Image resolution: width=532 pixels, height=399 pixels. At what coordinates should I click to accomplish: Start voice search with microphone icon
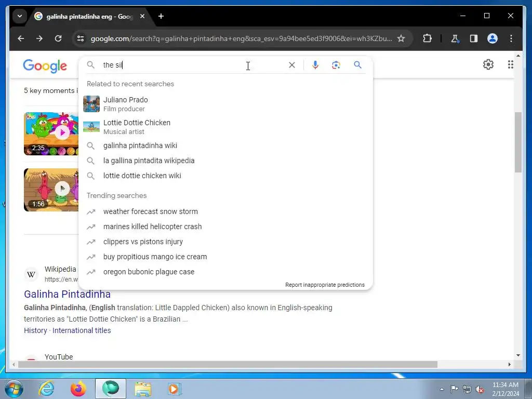tap(315, 65)
